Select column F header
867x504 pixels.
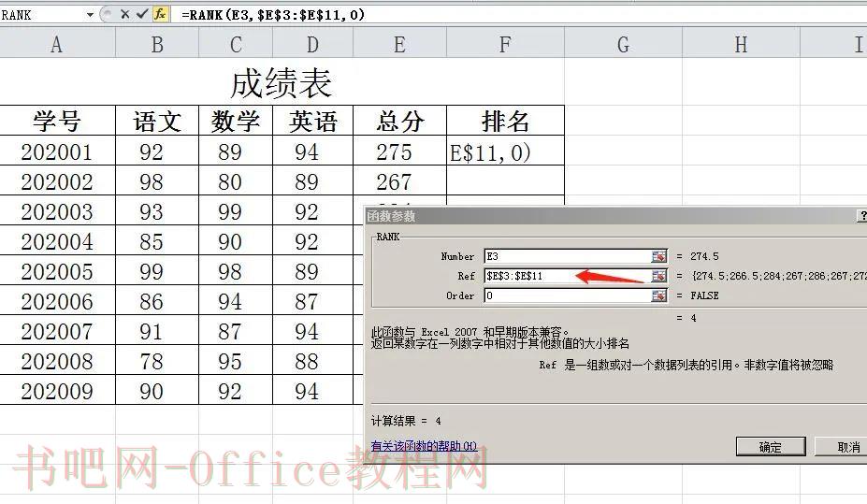click(505, 44)
